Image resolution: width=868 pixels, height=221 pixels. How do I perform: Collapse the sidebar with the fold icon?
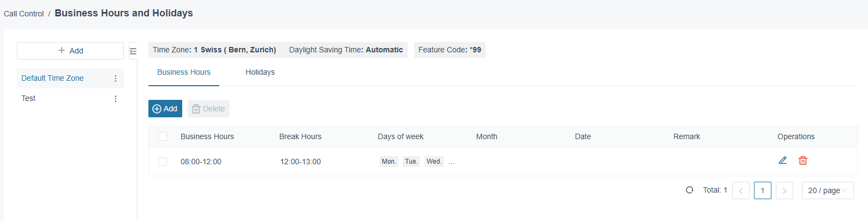pyautogui.click(x=133, y=51)
